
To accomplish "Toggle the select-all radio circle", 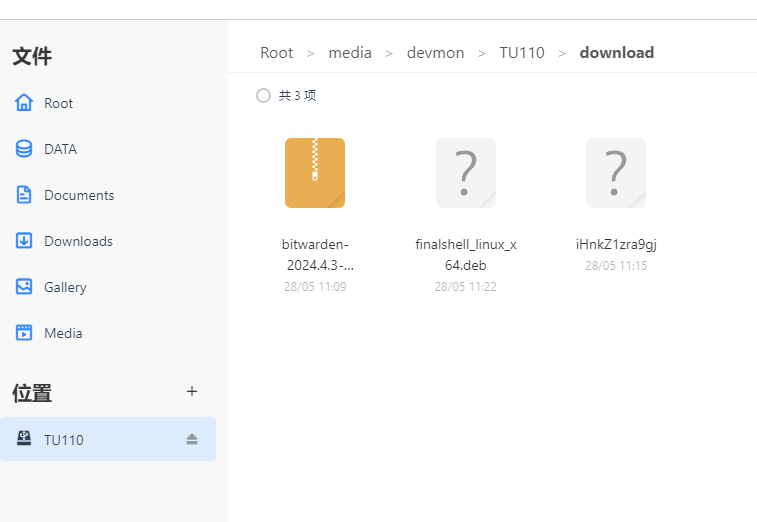I will [263, 96].
